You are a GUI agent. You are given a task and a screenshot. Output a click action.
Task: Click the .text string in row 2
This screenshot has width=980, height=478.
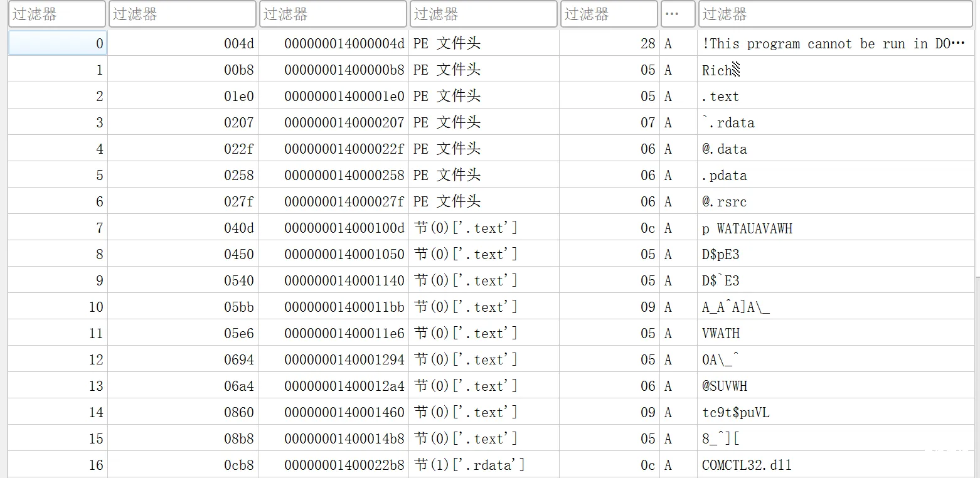click(720, 97)
